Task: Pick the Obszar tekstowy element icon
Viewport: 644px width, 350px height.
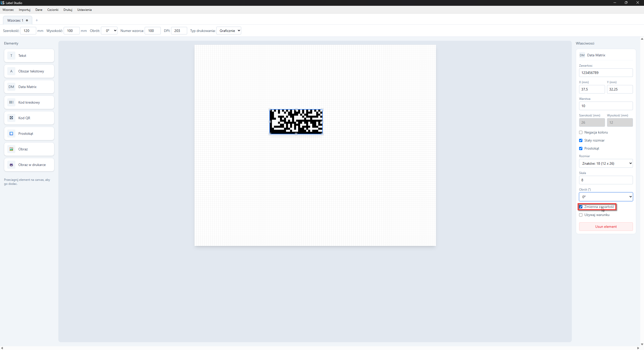Action: click(x=11, y=71)
